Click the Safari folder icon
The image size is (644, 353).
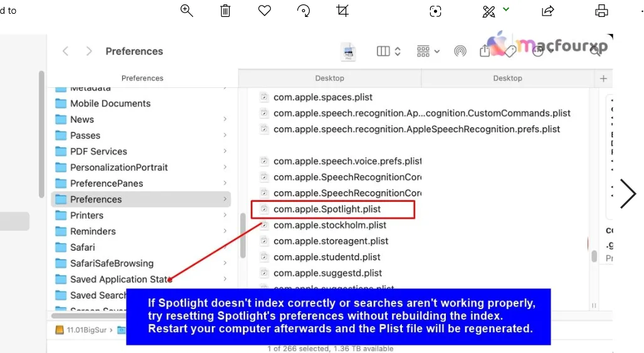61,248
